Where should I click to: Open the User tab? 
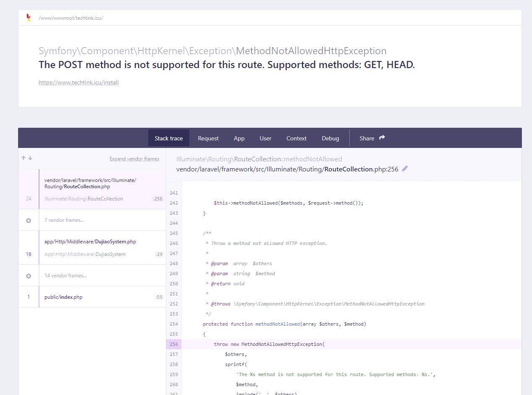[x=265, y=138]
